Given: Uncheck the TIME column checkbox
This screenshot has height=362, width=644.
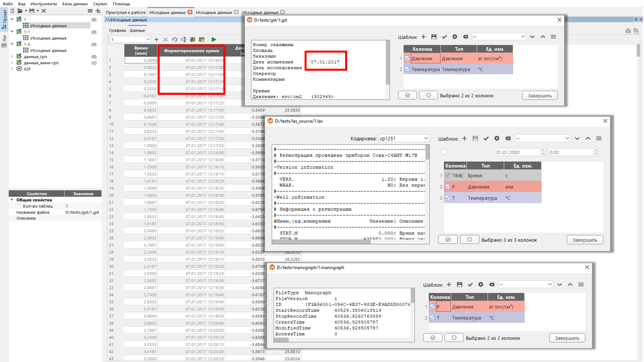Looking at the screenshot, I should coord(447,175).
